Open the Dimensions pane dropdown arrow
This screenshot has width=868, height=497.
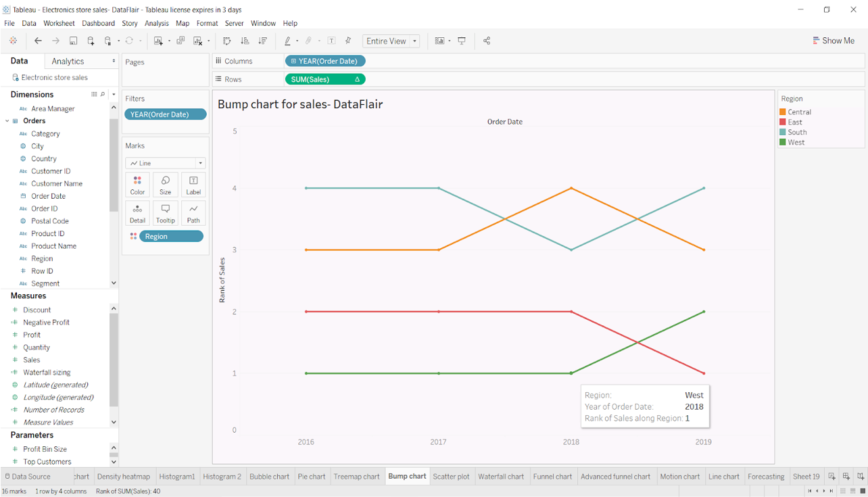[x=114, y=95]
